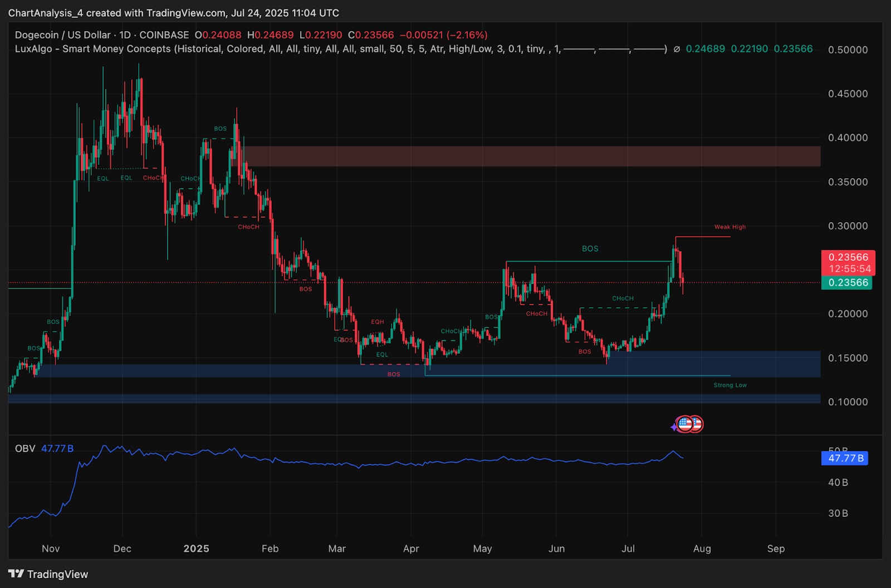Screen dimensions: 891x588
Task: Click the Jul label on the time axis
Action: 628,549
